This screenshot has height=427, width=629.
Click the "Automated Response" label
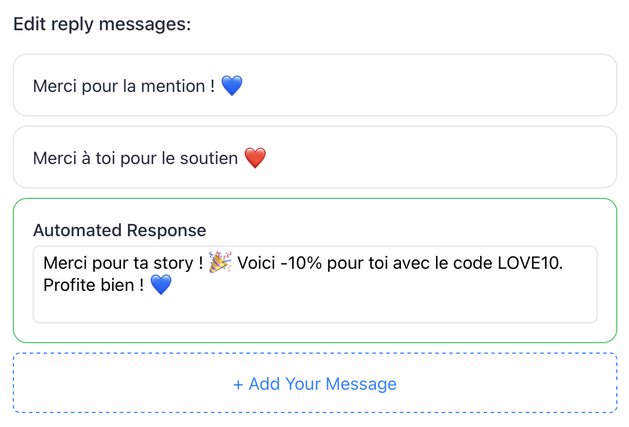(119, 230)
